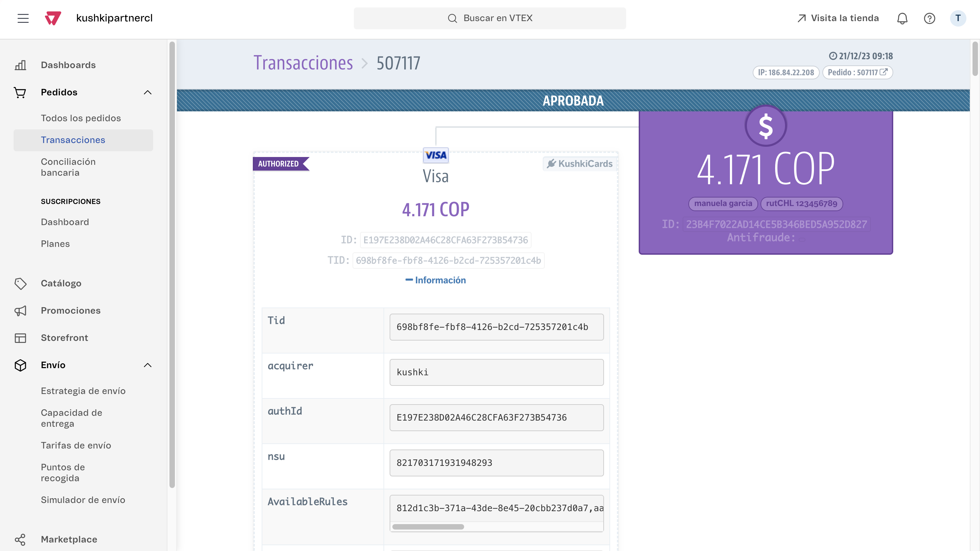980x551 pixels.
Task: Open Tarifas de envío
Action: [x=76, y=445]
